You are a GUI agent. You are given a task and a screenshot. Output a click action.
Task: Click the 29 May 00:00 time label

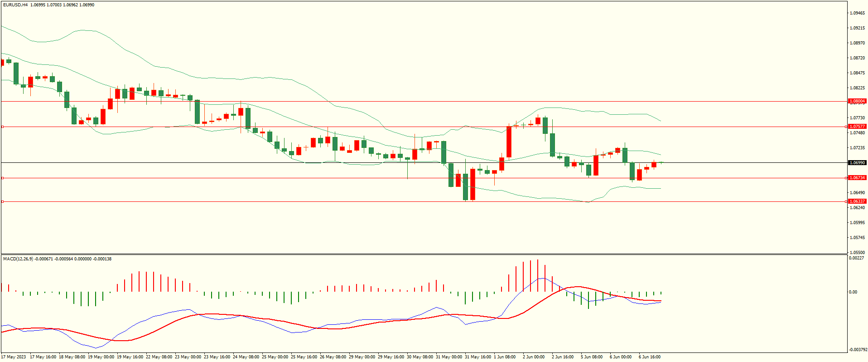pyautogui.click(x=362, y=357)
